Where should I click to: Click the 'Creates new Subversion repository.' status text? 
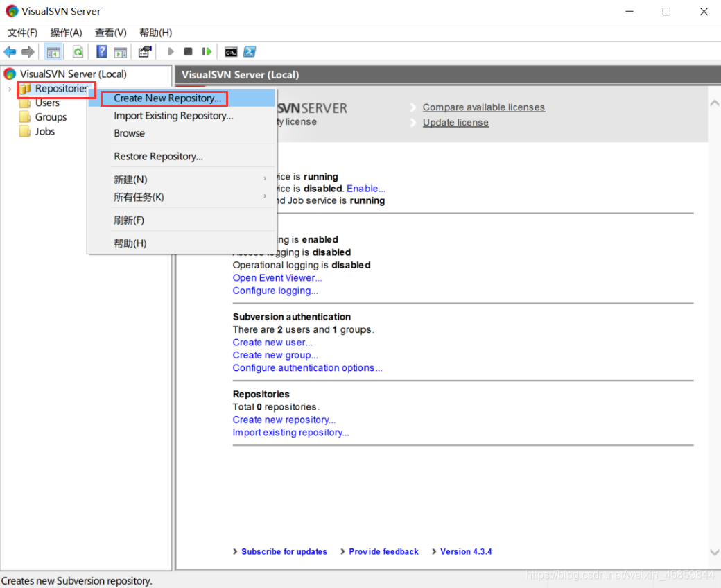click(x=76, y=580)
